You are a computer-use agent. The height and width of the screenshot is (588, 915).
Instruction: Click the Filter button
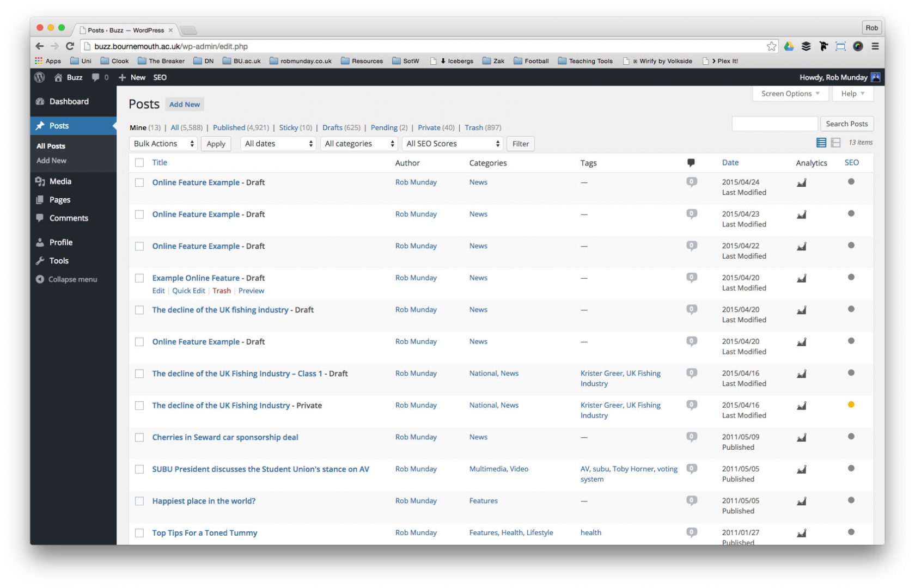click(x=521, y=144)
